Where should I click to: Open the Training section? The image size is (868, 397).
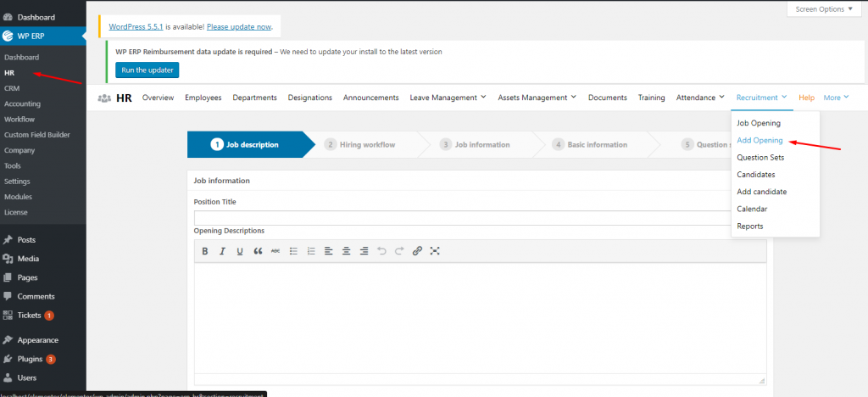tap(652, 98)
